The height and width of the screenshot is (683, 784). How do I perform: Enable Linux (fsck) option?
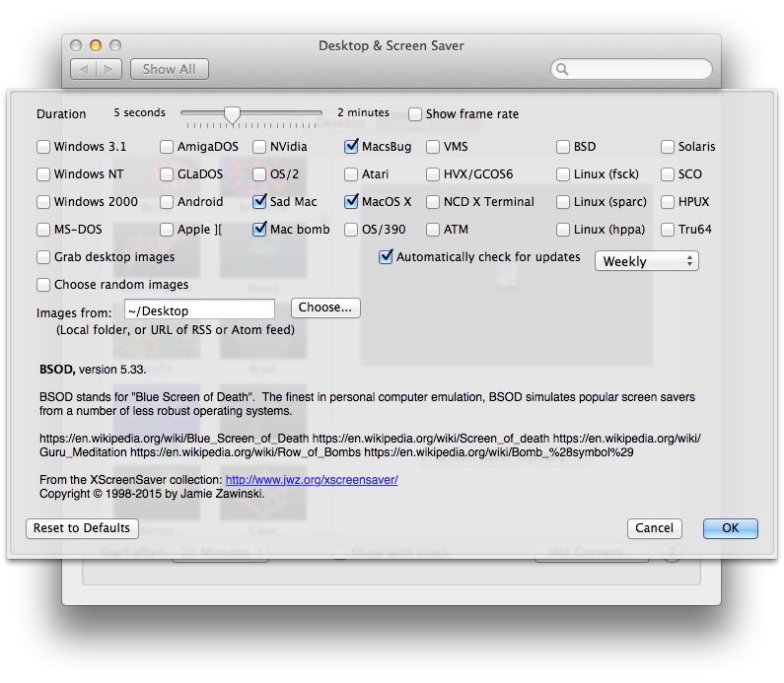pos(563,174)
